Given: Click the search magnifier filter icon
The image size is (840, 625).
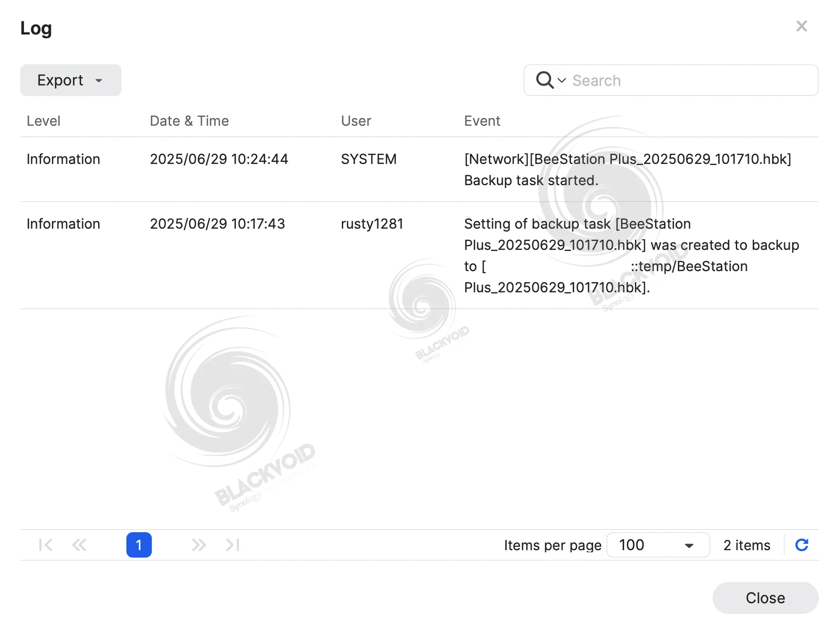Looking at the screenshot, I should click(551, 80).
